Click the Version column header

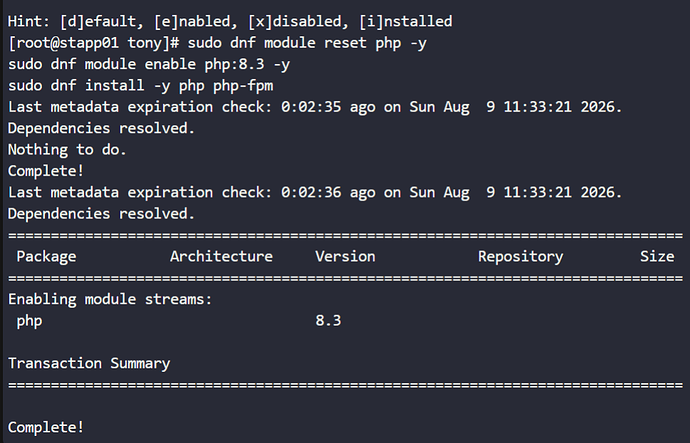[345, 256]
